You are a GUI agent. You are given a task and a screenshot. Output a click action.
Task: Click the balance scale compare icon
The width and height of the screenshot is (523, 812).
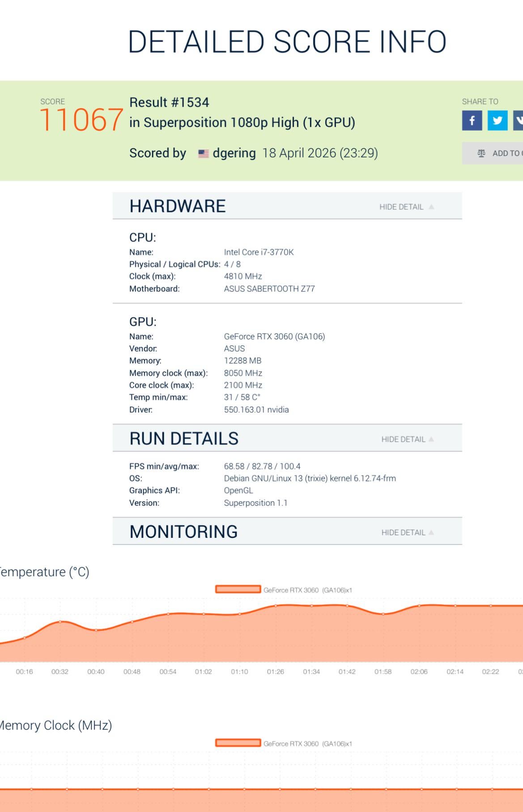click(481, 153)
